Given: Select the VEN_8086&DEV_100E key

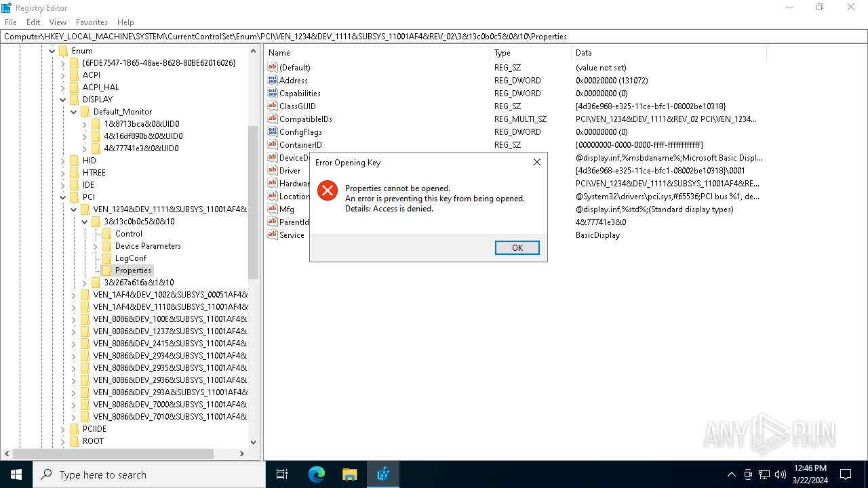Looking at the screenshot, I should 170,319.
